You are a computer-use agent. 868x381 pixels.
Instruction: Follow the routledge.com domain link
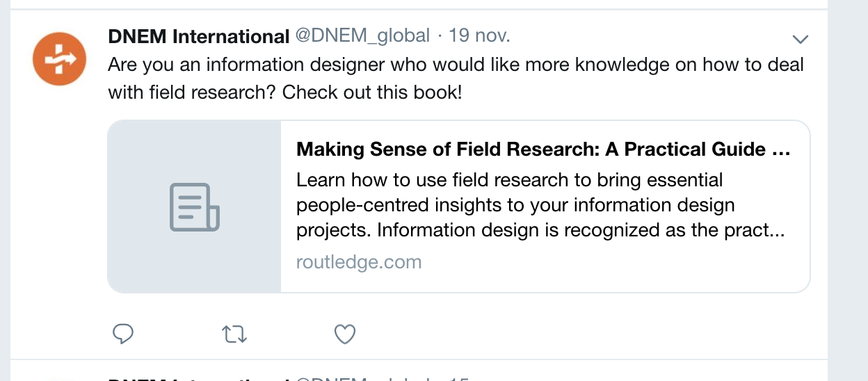[x=359, y=262]
